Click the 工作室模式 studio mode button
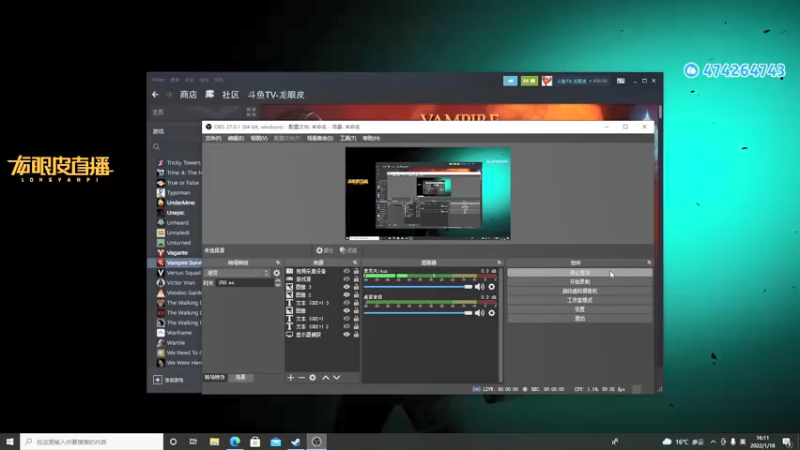800x450 pixels. click(580, 300)
